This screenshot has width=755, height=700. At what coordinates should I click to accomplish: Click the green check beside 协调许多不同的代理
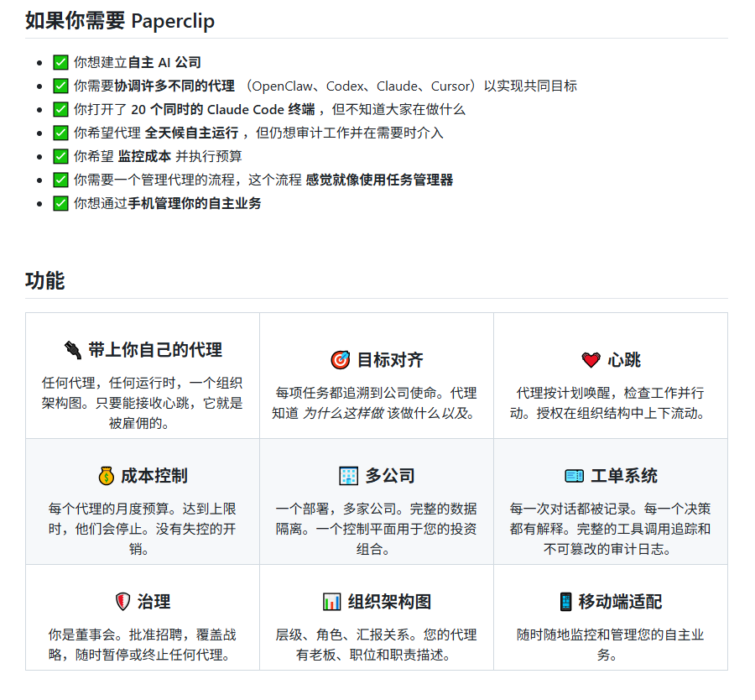click(x=60, y=86)
